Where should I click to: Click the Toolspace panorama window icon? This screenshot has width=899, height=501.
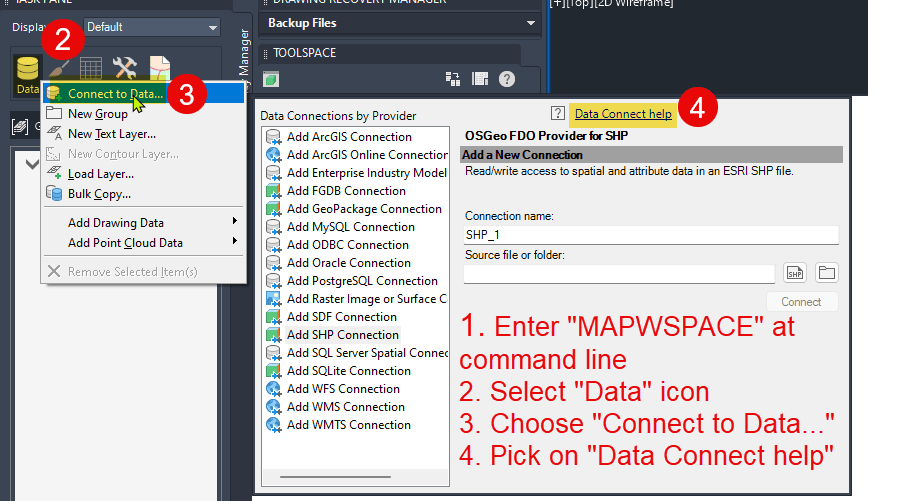coord(480,79)
